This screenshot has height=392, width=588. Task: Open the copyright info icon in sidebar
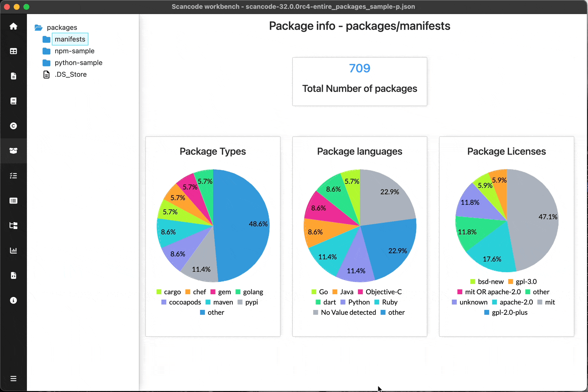13,126
